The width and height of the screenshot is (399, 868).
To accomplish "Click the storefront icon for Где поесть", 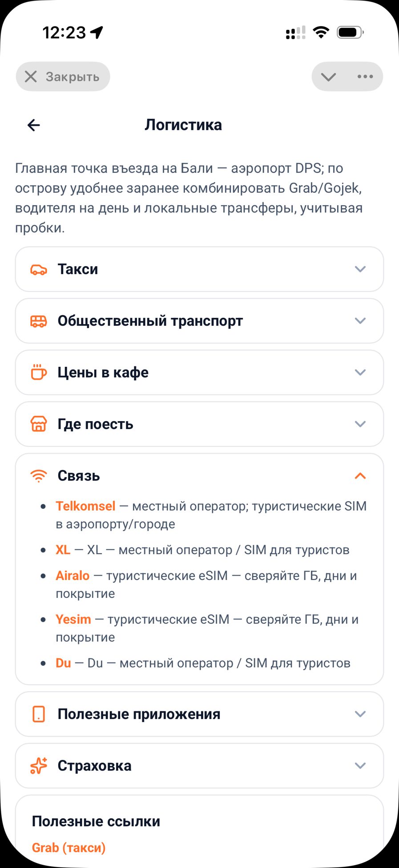I will click(39, 424).
